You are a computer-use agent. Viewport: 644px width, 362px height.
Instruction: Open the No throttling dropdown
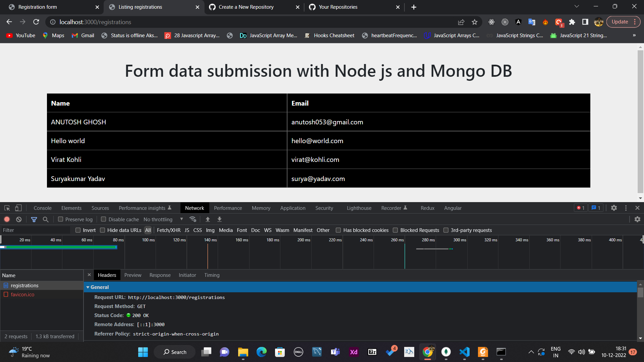[162, 219]
